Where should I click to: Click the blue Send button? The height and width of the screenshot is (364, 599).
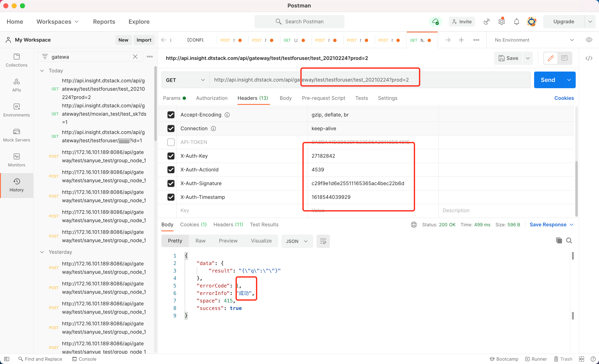click(x=548, y=80)
